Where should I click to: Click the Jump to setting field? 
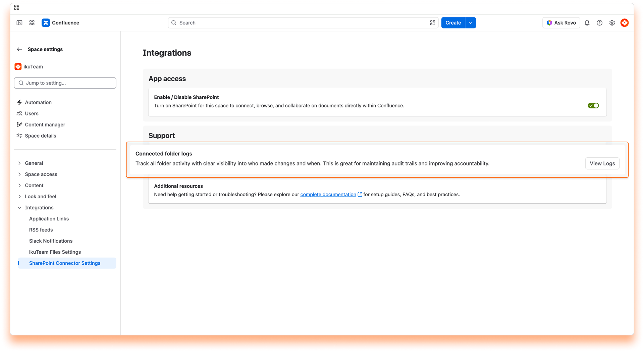point(65,83)
